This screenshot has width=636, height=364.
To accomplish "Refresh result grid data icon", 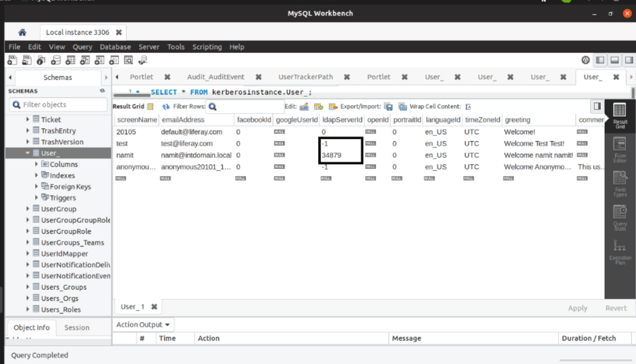I will point(166,107).
